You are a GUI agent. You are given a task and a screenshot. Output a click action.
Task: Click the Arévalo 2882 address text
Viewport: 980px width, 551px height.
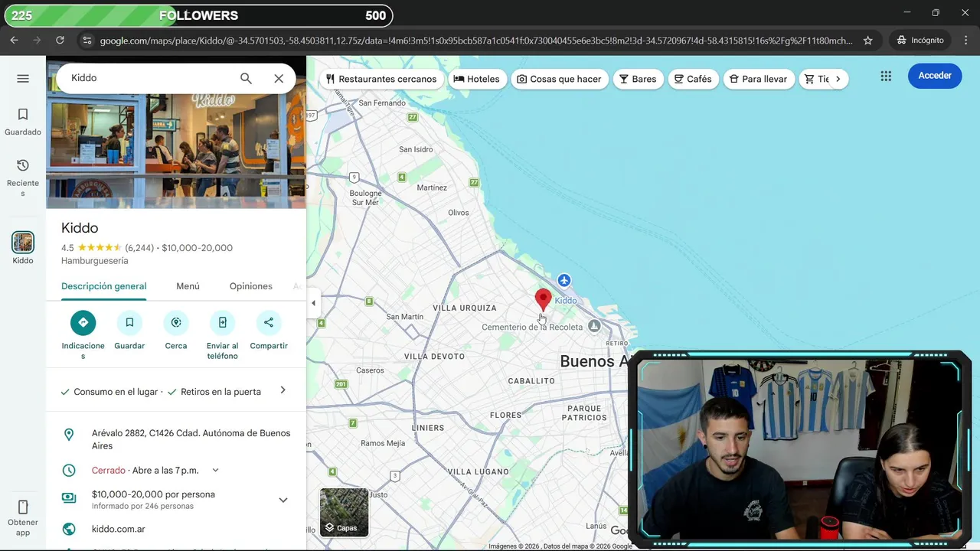pos(191,439)
